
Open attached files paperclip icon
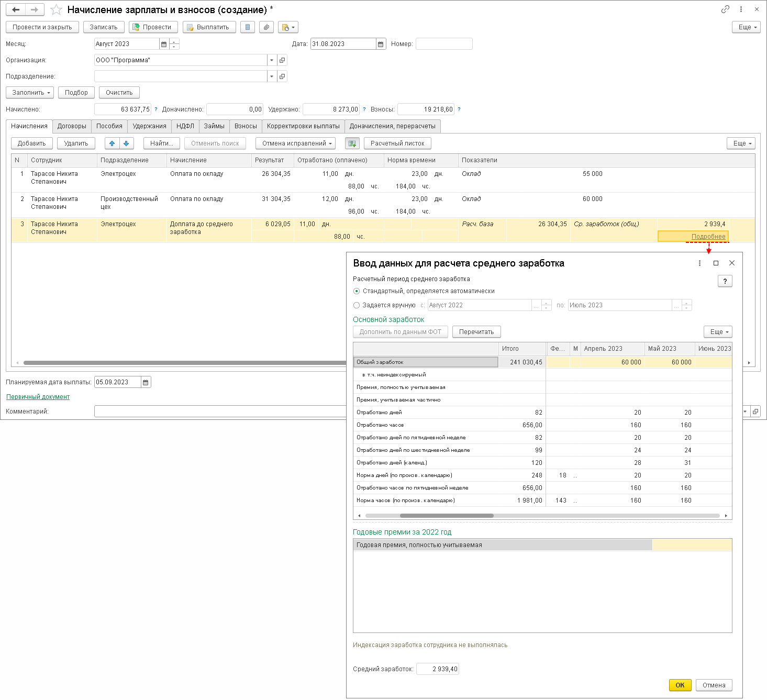[267, 27]
